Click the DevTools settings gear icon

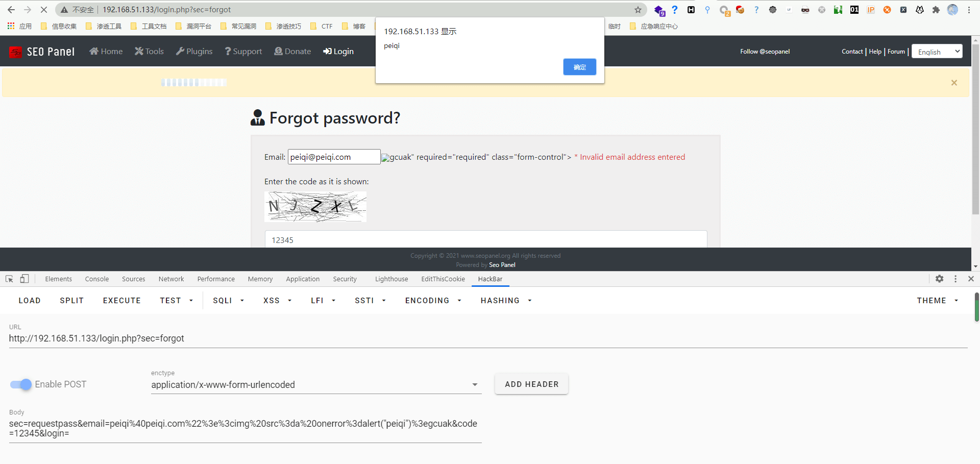coord(939,279)
